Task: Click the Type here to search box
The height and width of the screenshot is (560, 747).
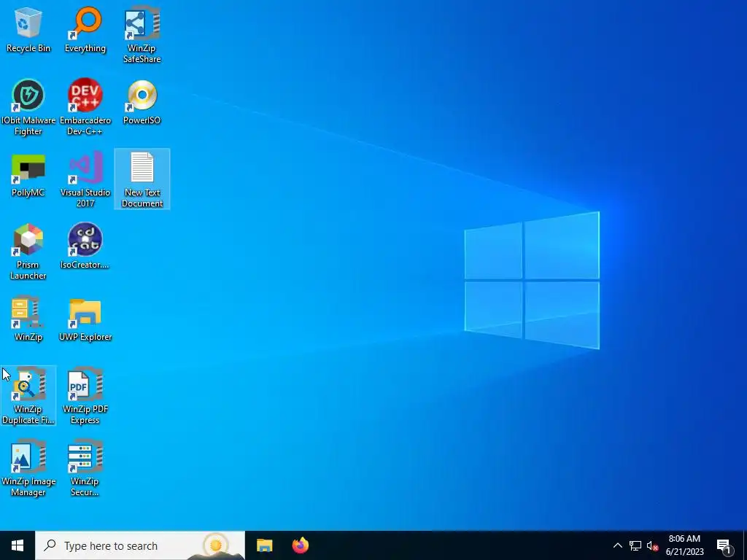Action: pyautogui.click(x=140, y=545)
